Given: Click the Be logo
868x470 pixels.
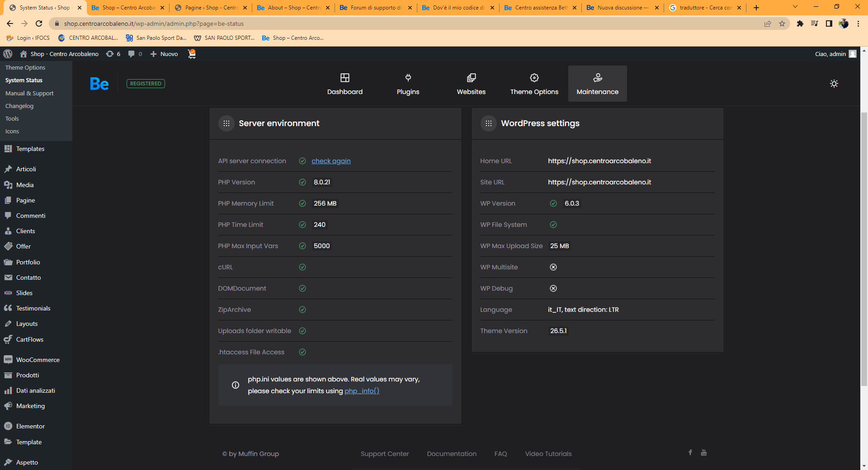Looking at the screenshot, I should click(x=99, y=84).
